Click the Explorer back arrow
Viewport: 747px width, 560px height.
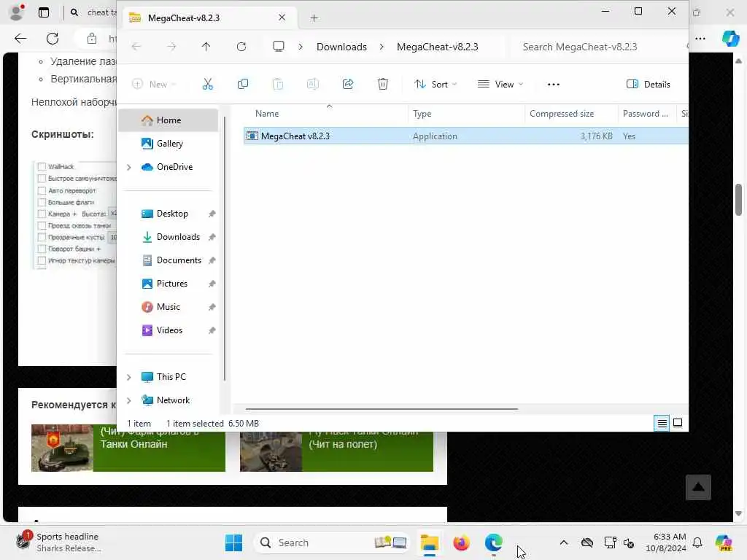tap(136, 47)
